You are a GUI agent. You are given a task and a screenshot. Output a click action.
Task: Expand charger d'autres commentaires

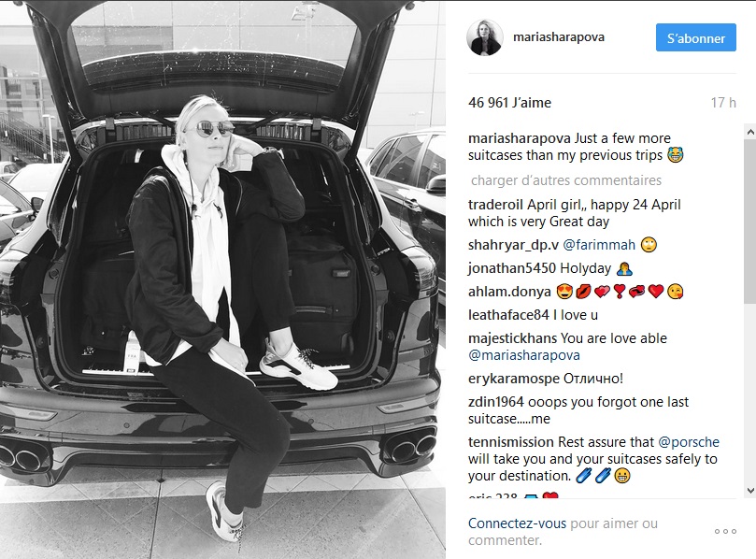click(566, 180)
